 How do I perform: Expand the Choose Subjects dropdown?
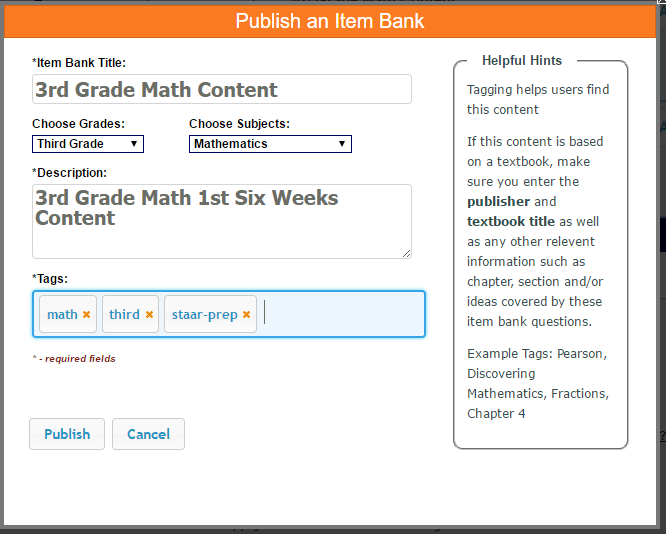[x=270, y=144]
